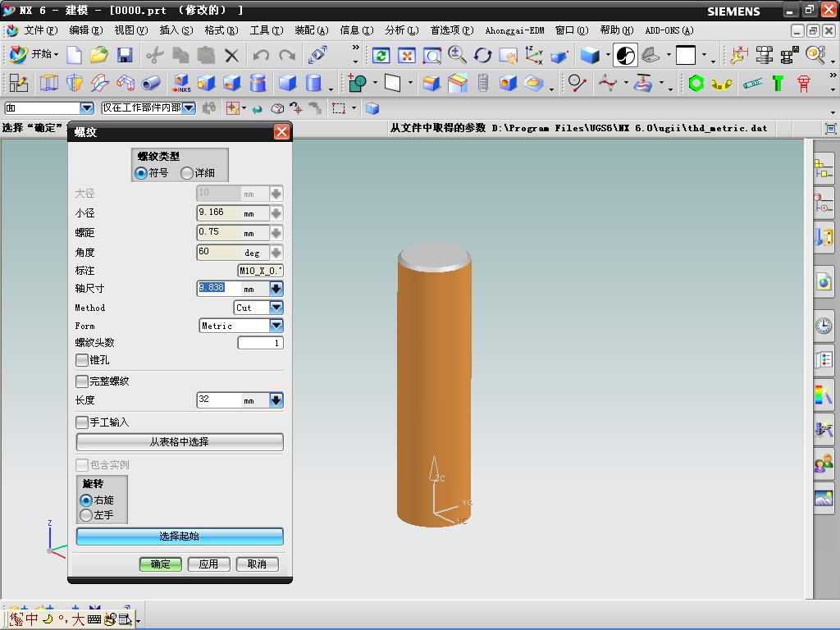Open the 插入 menu

(x=176, y=30)
